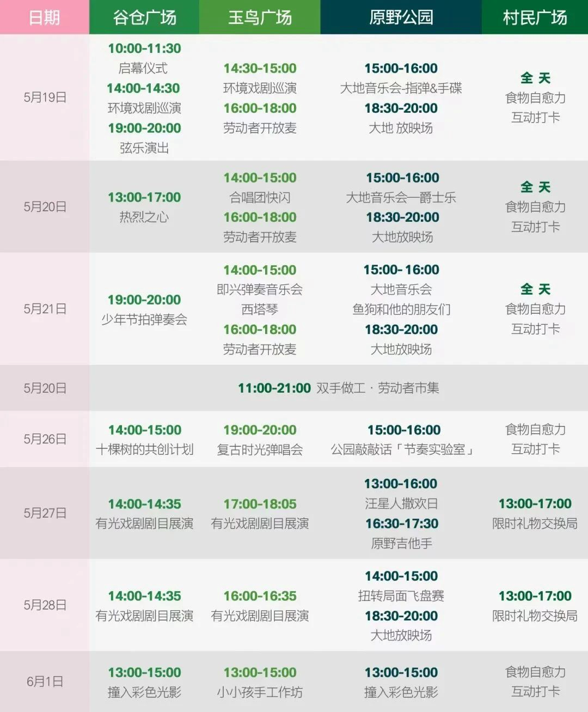Click the 村民广场 header
The height and width of the screenshot is (712, 588).
[x=535, y=17]
